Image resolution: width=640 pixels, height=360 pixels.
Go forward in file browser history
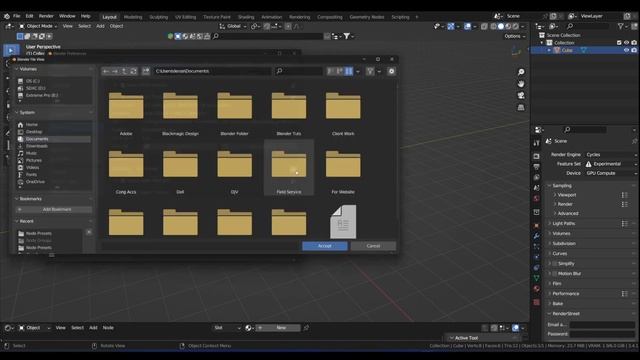(x=115, y=71)
